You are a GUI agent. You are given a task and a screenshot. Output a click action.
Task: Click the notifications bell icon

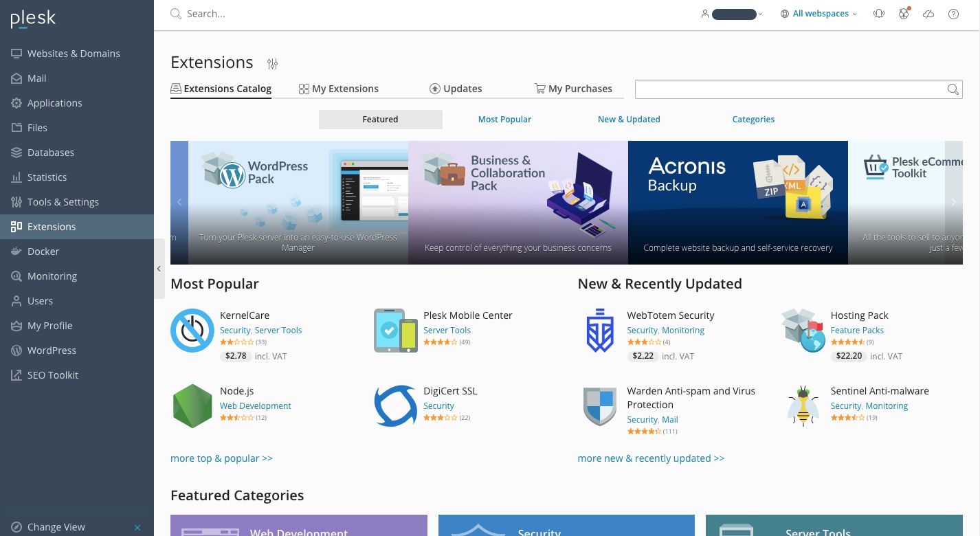879,14
